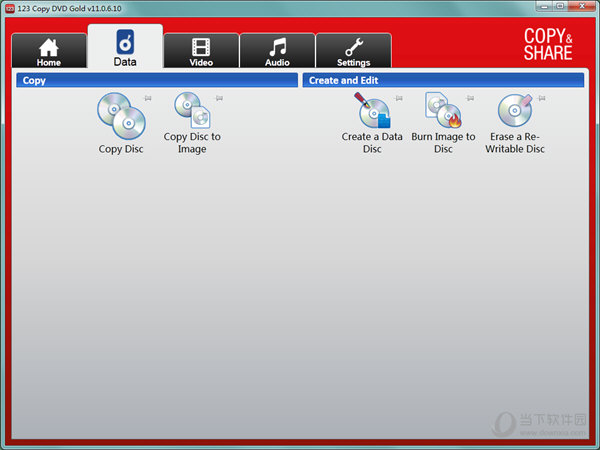Viewport: 600px width, 450px height.
Task: Open the Home tab
Action: point(49,51)
